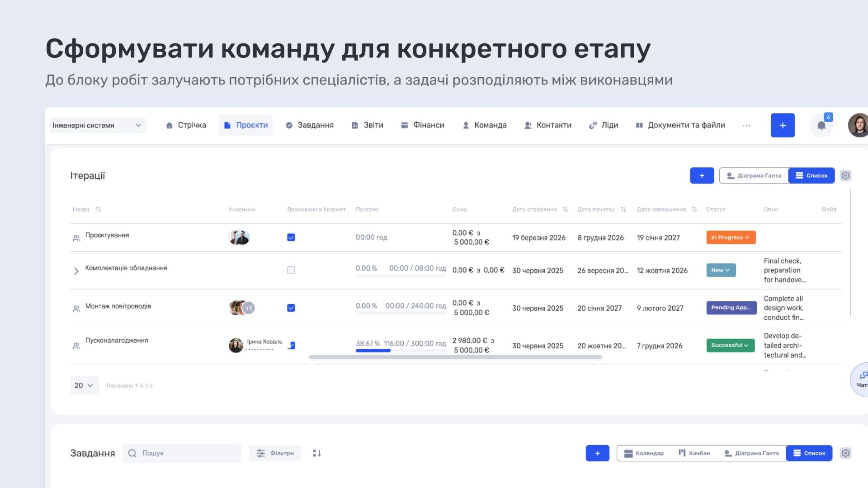
Task: Sort by Дата створення column arrows
Action: click(565, 210)
